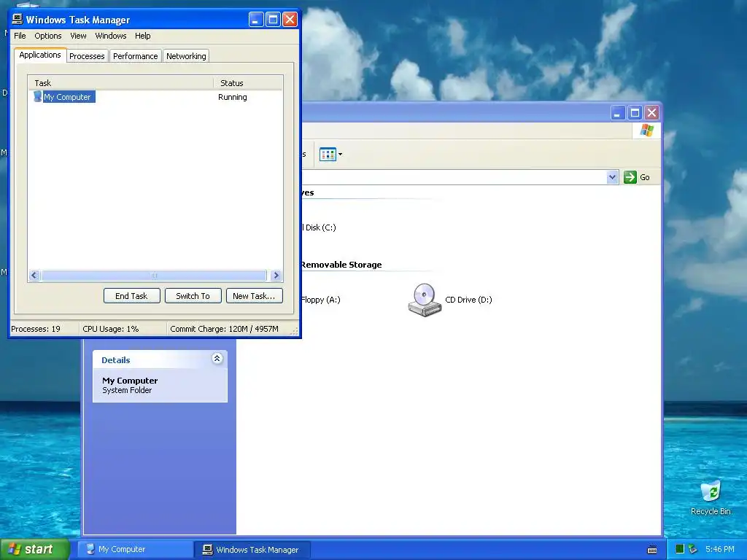This screenshot has width=747, height=560.
Task: Sort tasks by the Status column header
Action: (248, 83)
